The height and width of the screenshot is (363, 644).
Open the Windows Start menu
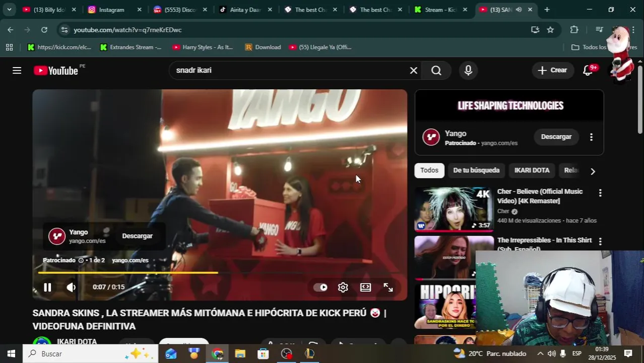(x=11, y=354)
